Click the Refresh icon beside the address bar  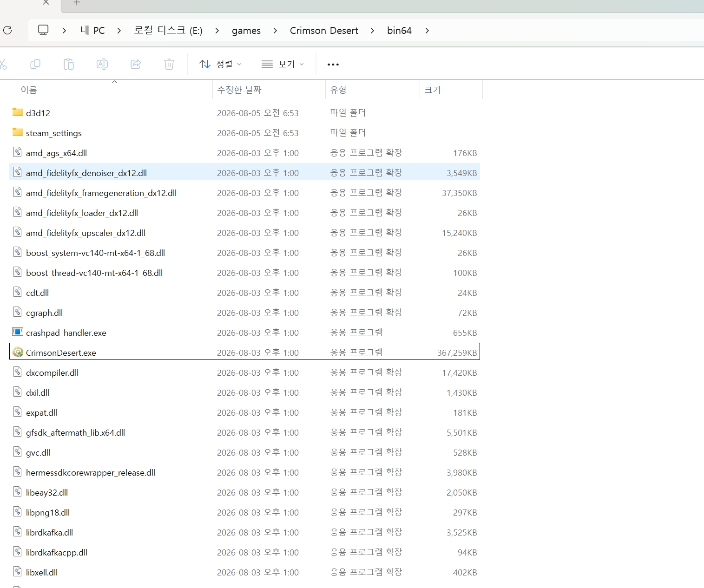[x=7, y=30]
